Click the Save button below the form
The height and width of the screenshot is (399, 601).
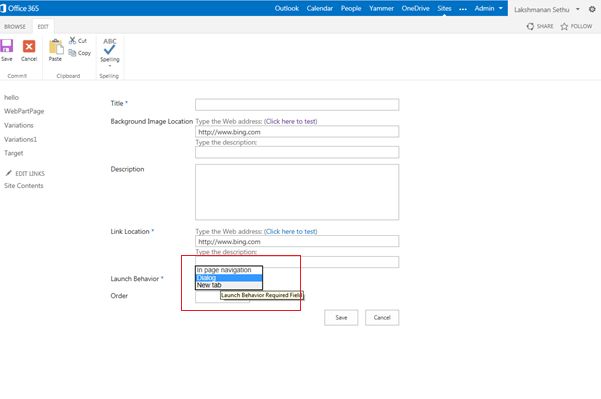(x=341, y=317)
